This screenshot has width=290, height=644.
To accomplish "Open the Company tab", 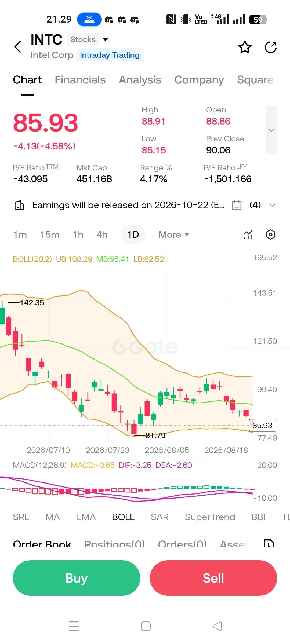I will [199, 80].
